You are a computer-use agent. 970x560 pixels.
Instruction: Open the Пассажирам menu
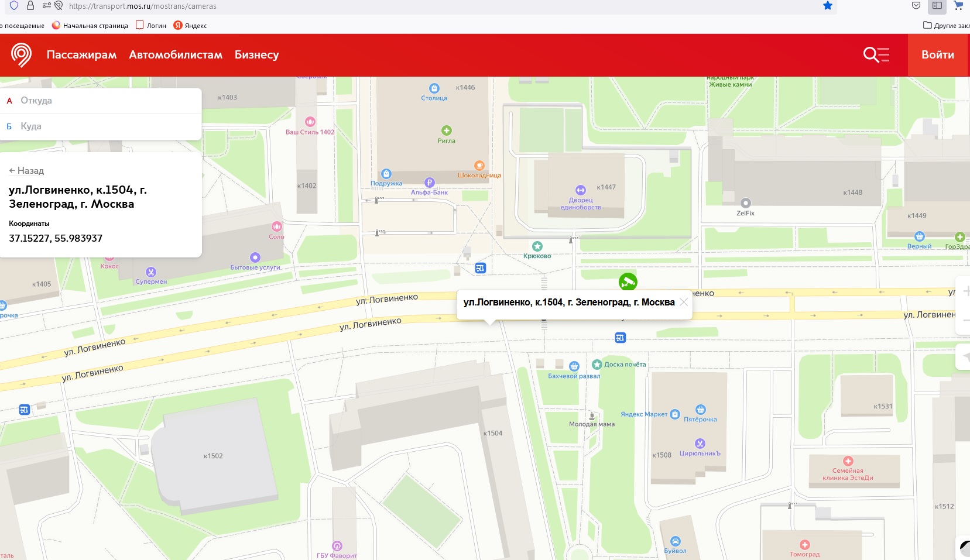[x=81, y=55]
